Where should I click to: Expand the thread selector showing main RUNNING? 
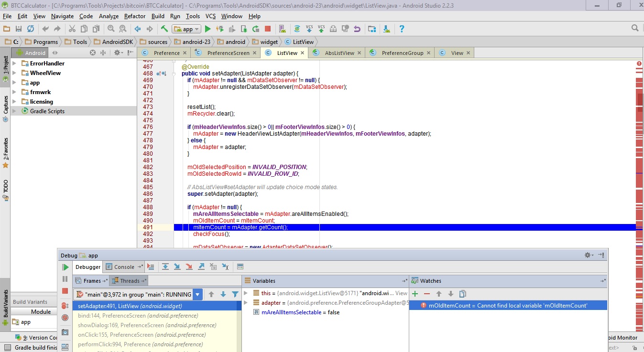tap(196, 295)
